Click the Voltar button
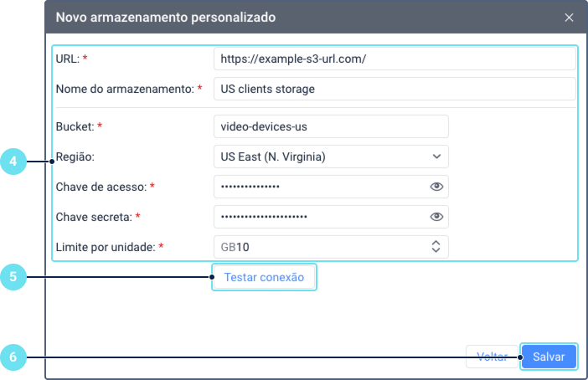588x380 pixels. tap(492, 357)
